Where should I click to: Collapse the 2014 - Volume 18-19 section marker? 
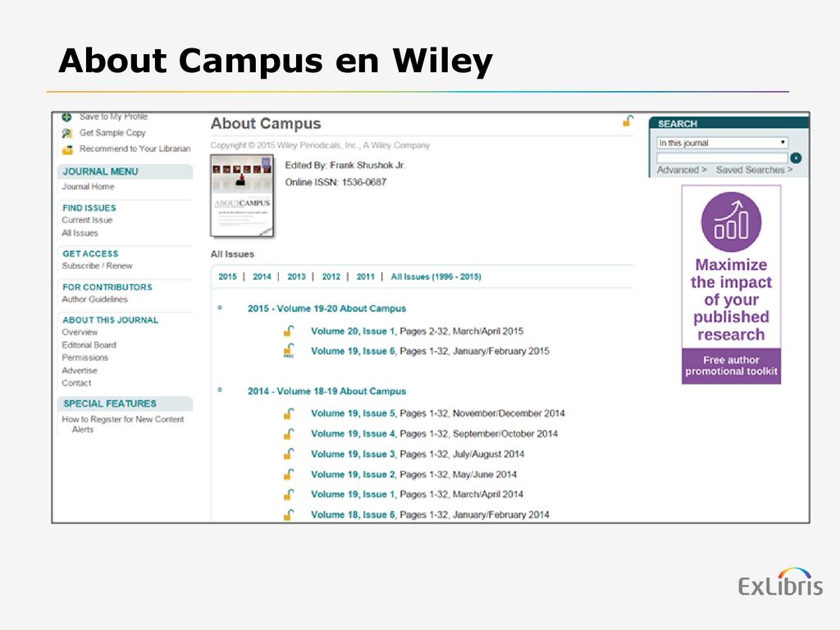pos(220,390)
